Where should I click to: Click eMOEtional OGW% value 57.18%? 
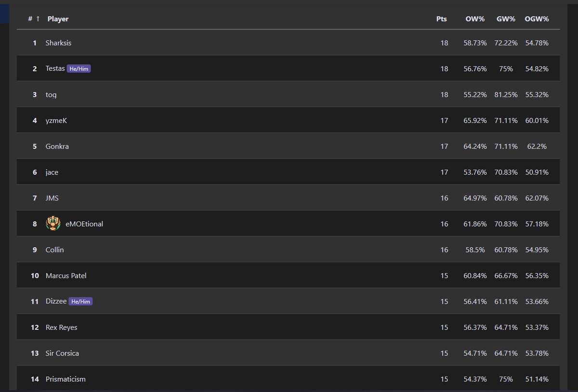point(537,224)
